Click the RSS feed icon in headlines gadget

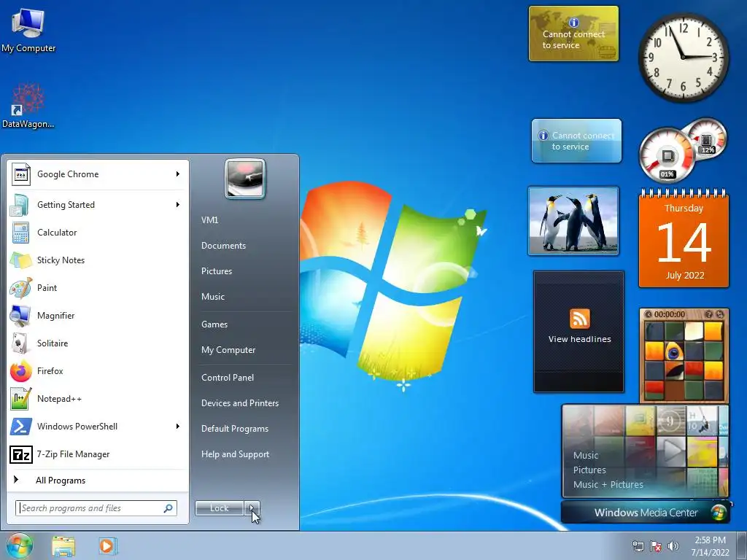point(579,319)
